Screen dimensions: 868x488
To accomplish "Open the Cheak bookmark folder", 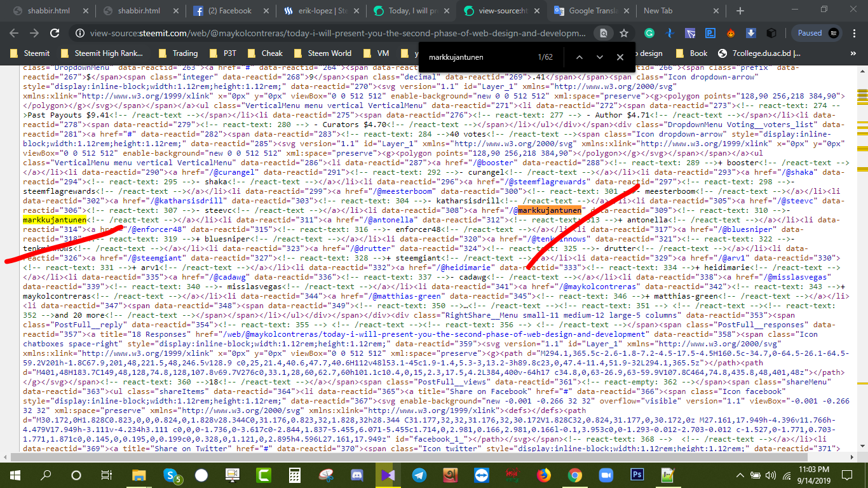I will 266,53.
